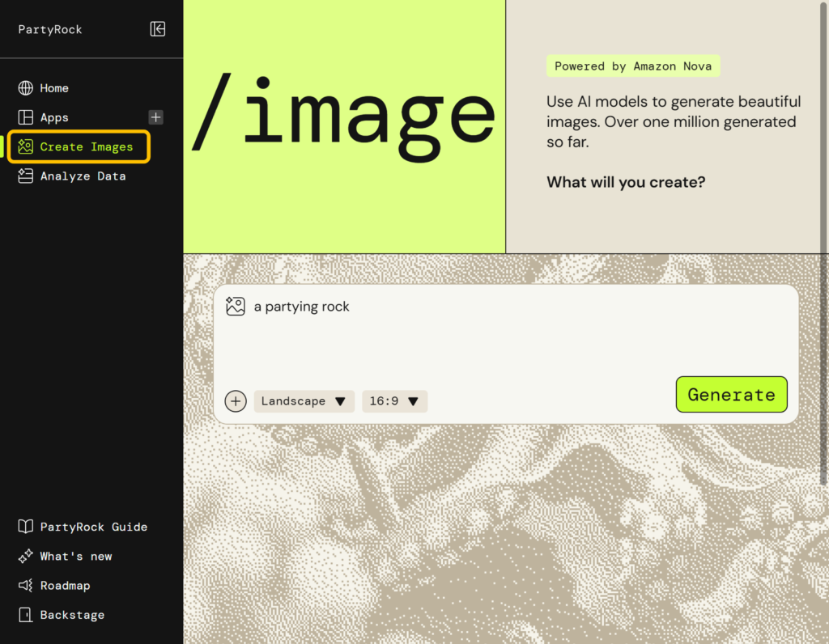
Task: Select Create Images in the sidebar menu
Action: [x=79, y=146]
